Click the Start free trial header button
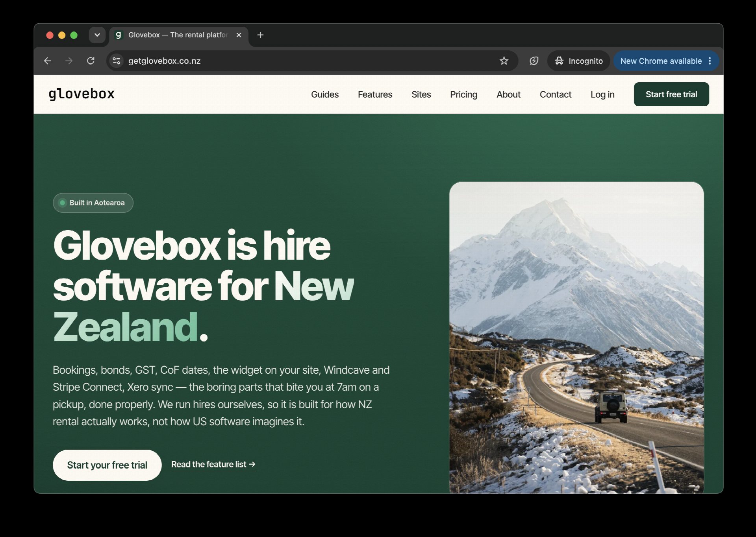Screen dimensions: 756x537 coord(671,94)
